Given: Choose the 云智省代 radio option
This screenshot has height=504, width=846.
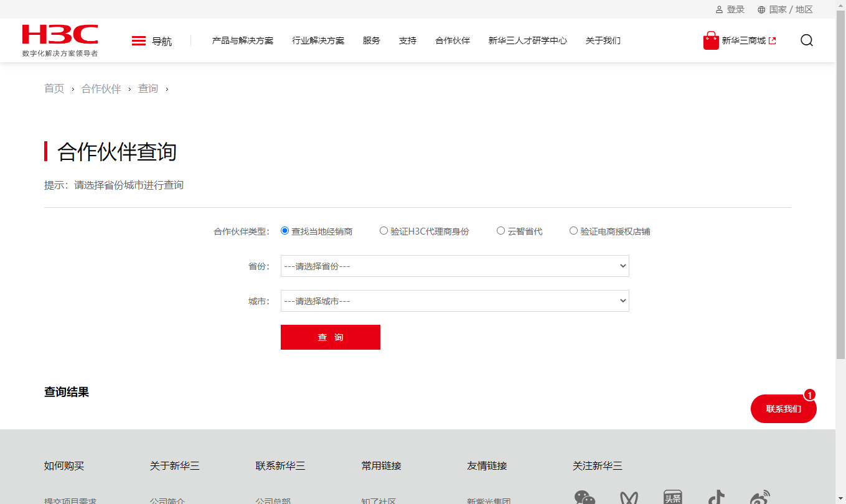Looking at the screenshot, I should [x=501, y=231].
